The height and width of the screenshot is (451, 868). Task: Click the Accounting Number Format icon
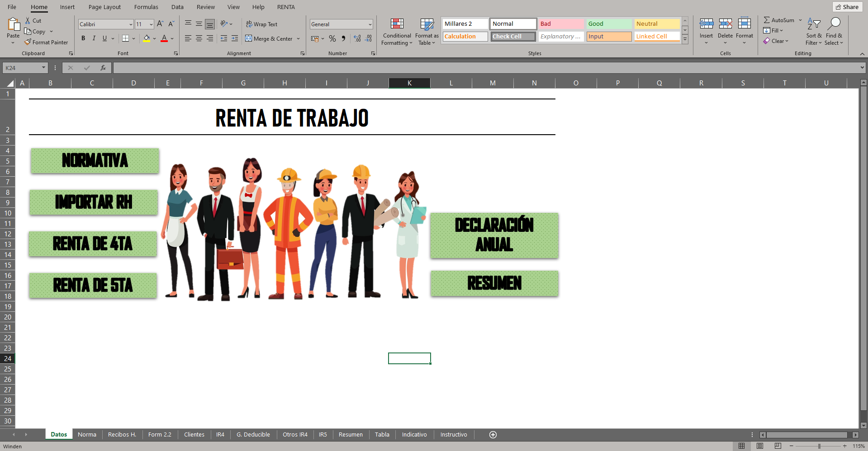pos(315,38)
